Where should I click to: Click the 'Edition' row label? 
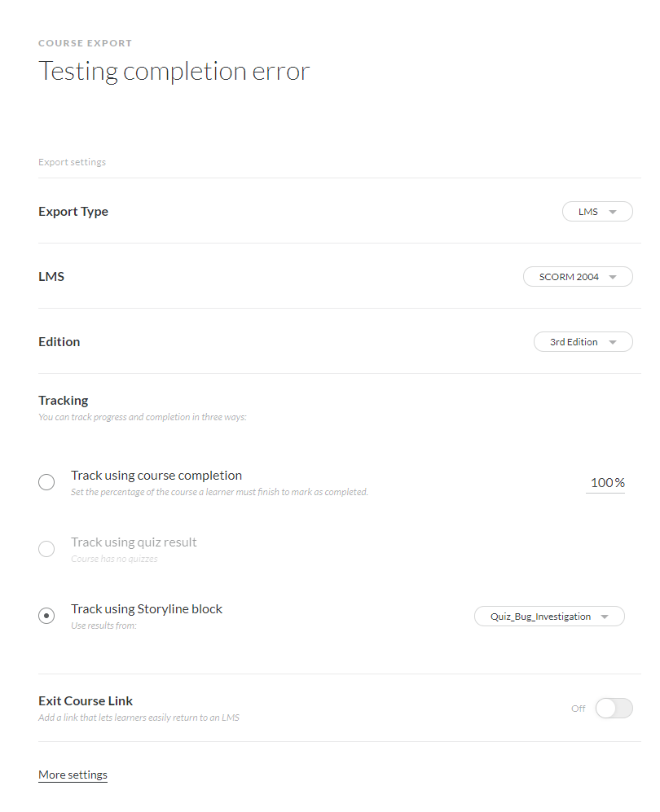(59, 342)
